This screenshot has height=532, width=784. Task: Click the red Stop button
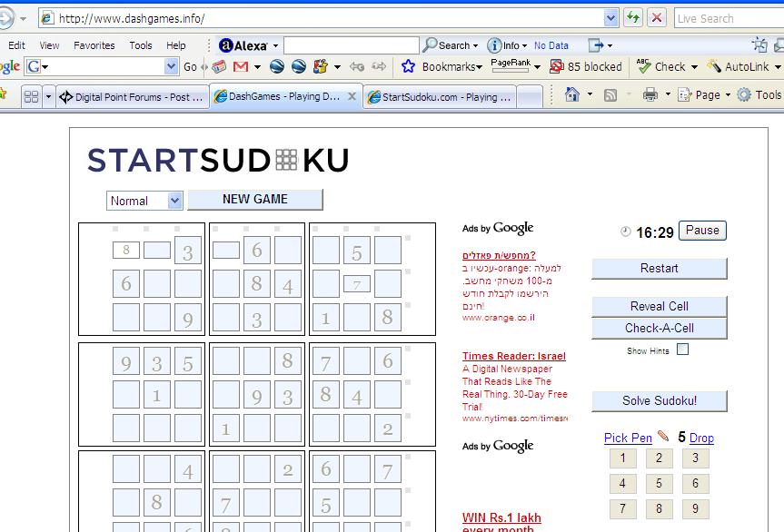click(x=657, y=18)
